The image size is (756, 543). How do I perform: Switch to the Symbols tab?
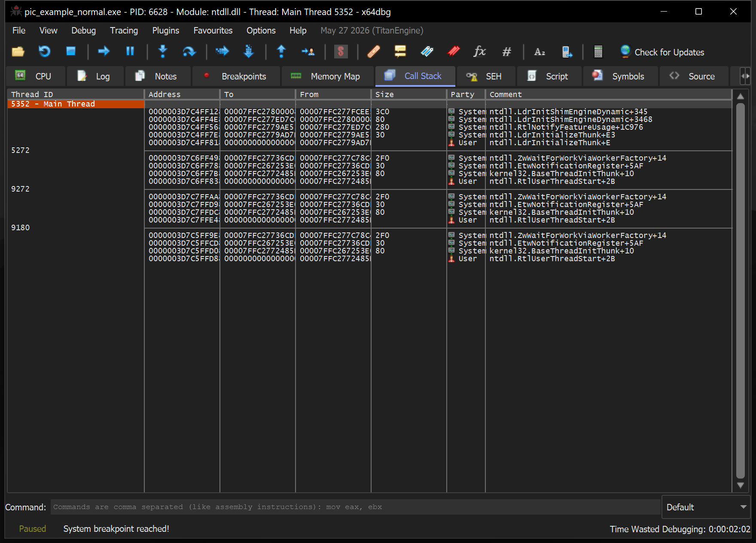tap(620, 76)
